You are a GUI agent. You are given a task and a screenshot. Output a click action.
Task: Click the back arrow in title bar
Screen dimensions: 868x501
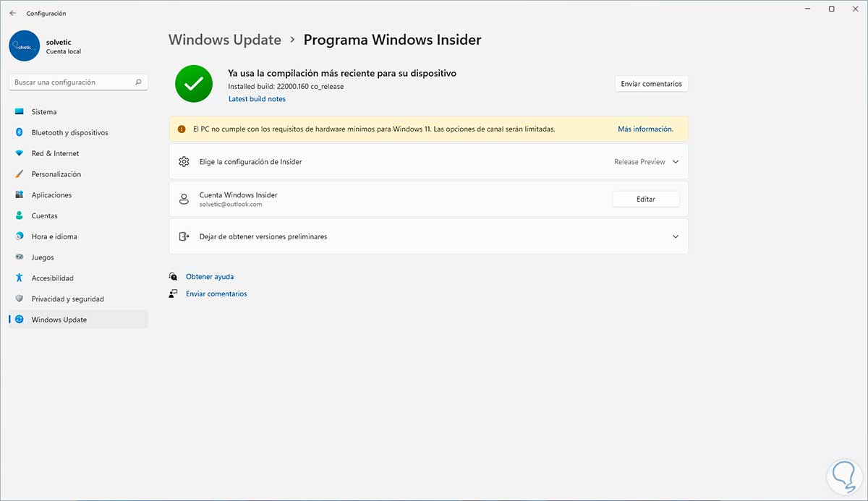(12, 13)
